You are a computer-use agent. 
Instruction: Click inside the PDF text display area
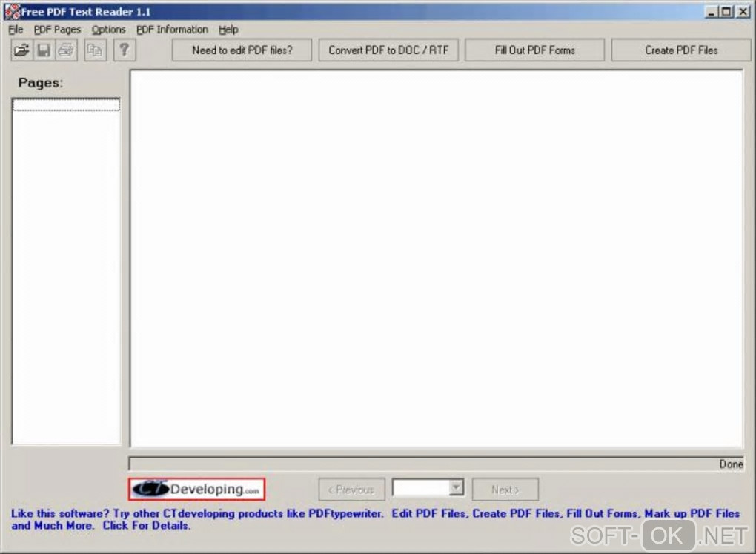coord(437,258)
